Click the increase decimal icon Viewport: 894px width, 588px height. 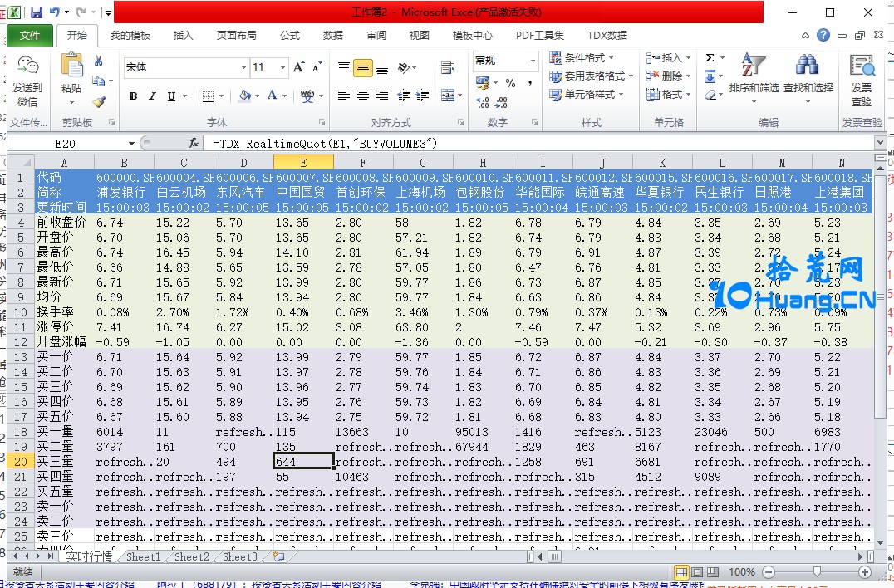tap(483, 102)
